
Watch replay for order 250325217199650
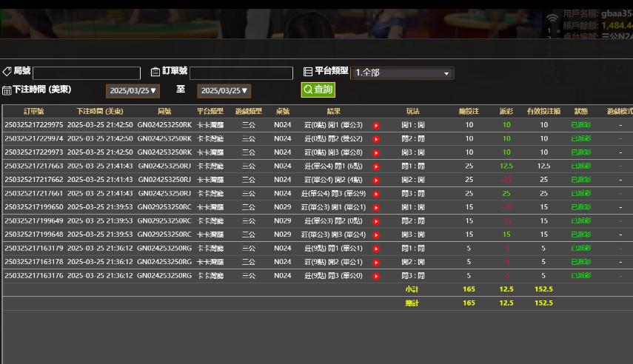376,208
